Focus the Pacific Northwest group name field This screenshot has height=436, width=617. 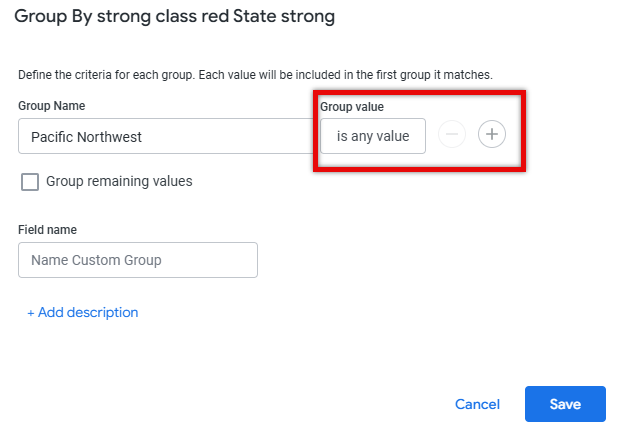point(166,136)
